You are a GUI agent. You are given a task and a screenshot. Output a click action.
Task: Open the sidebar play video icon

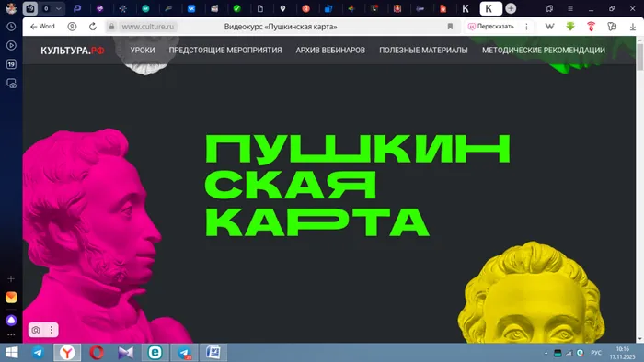point(11,45)
